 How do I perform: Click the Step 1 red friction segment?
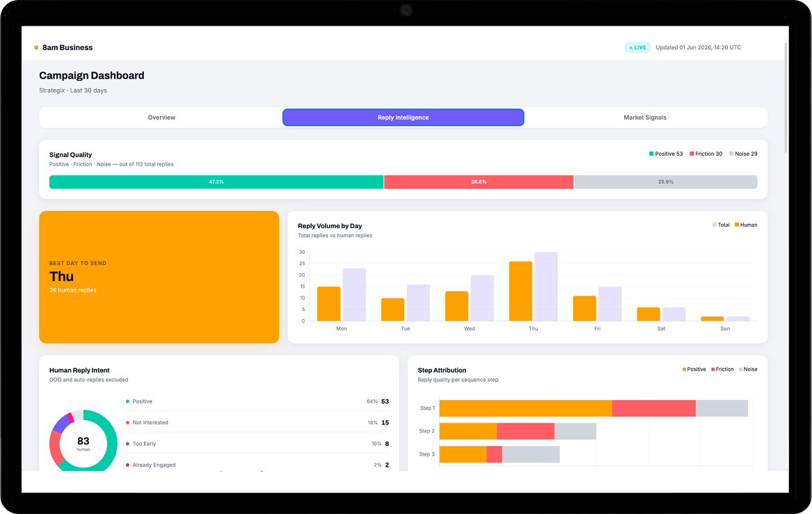click(x=653, y=408)
